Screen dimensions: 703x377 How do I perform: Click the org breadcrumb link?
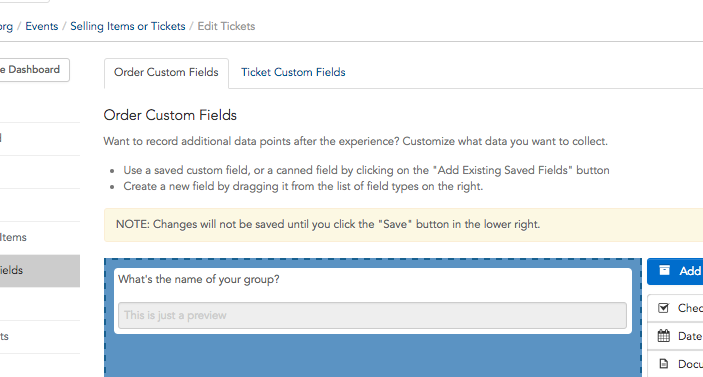click(6, 26)
